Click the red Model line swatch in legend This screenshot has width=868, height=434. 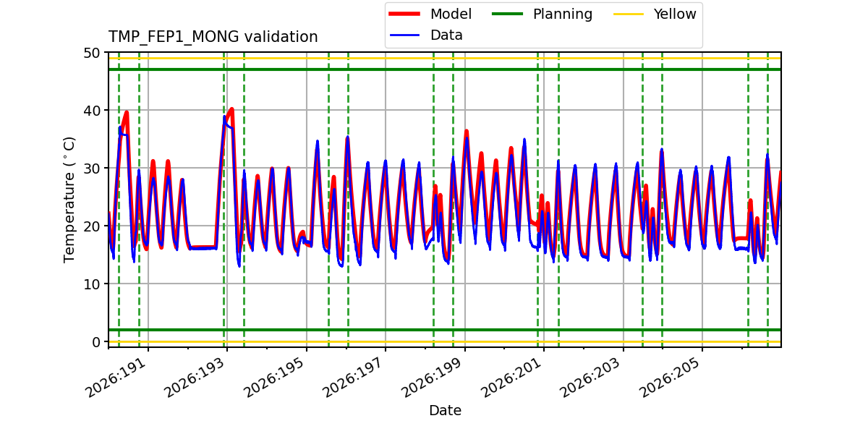point(406,14)
